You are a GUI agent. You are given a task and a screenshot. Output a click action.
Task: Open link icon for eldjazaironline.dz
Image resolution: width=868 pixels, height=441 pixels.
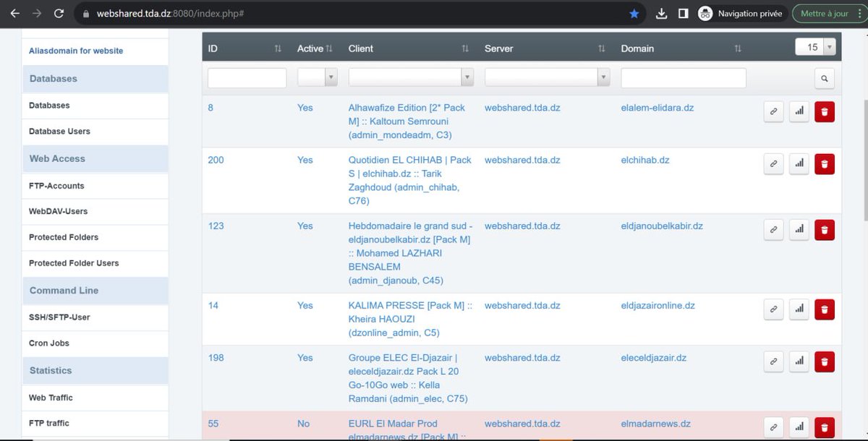[773, 309]
